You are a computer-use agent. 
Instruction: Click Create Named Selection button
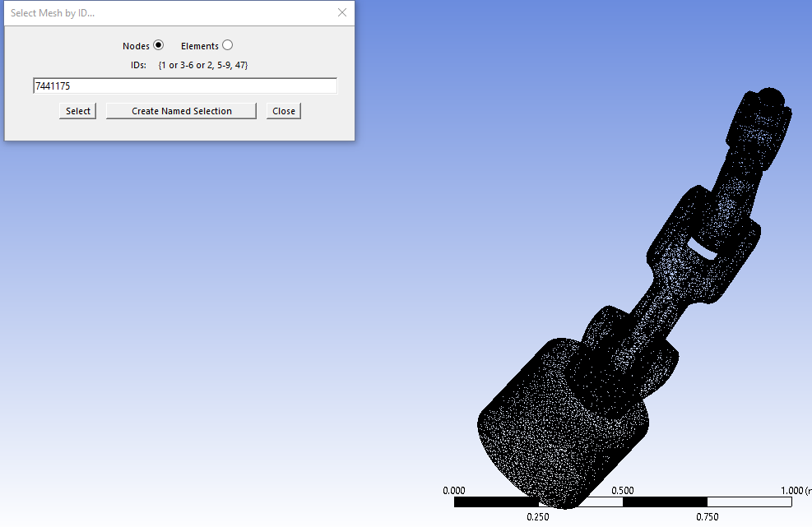coord(181,111)
